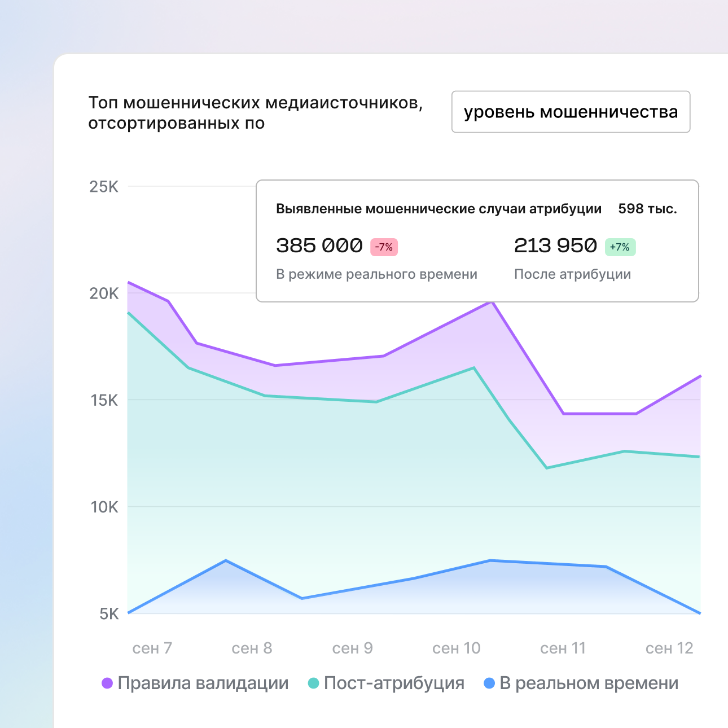728x728 pixels.
Task: Toggle Правила валидации legend series
Action: coord(203,683)
